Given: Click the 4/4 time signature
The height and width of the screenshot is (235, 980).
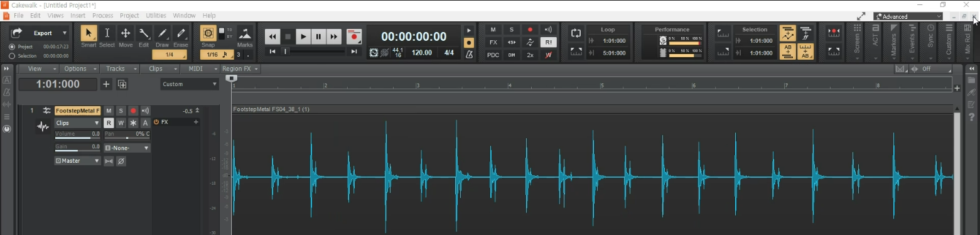Looking at the screenshot, I should [449, 53].
